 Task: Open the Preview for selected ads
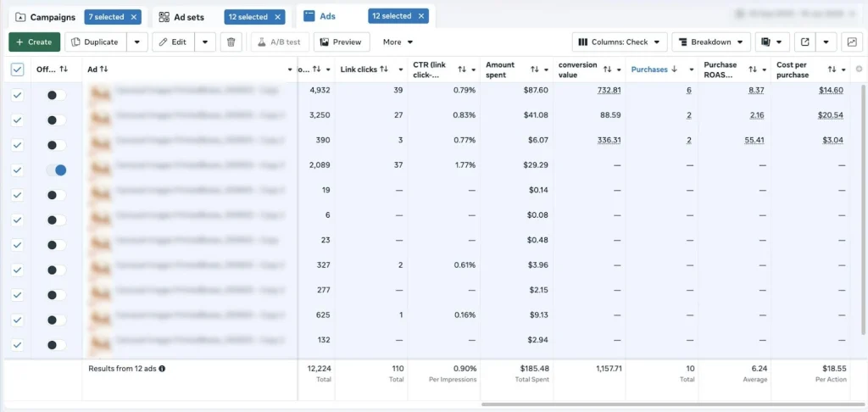pyautogui.click(x=342, y=42)
